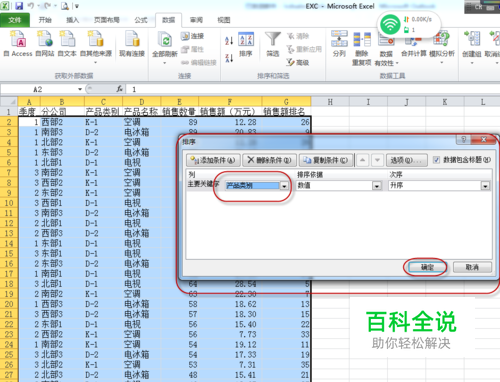Import data from Access icon

pos(18,44)
